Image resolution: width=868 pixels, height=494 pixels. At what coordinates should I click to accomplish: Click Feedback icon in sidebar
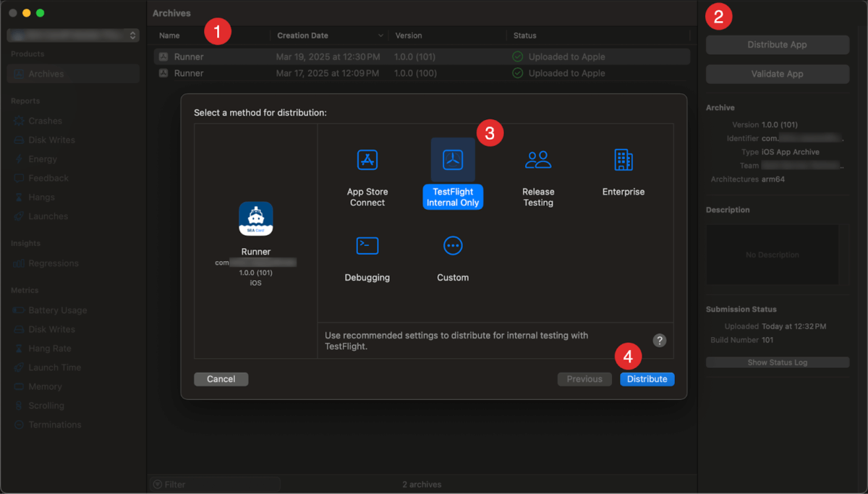(x=19, y=178)
